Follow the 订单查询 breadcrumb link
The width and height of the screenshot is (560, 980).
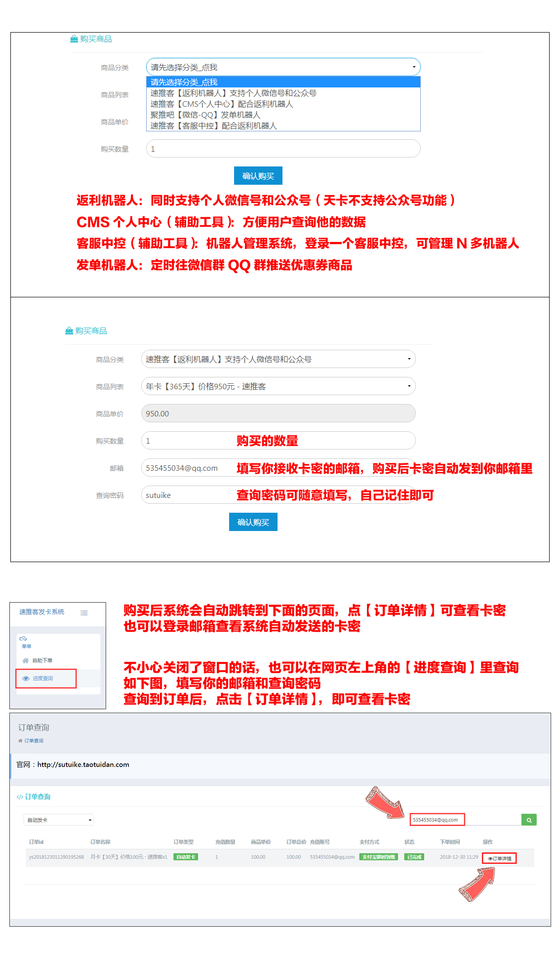point(34,740)
